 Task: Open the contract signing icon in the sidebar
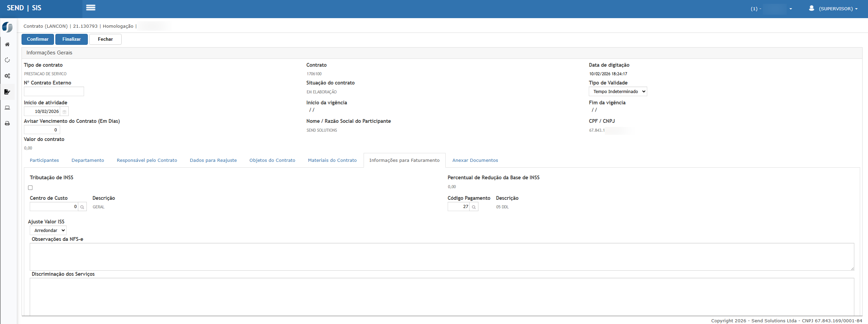tap(7, 92)
